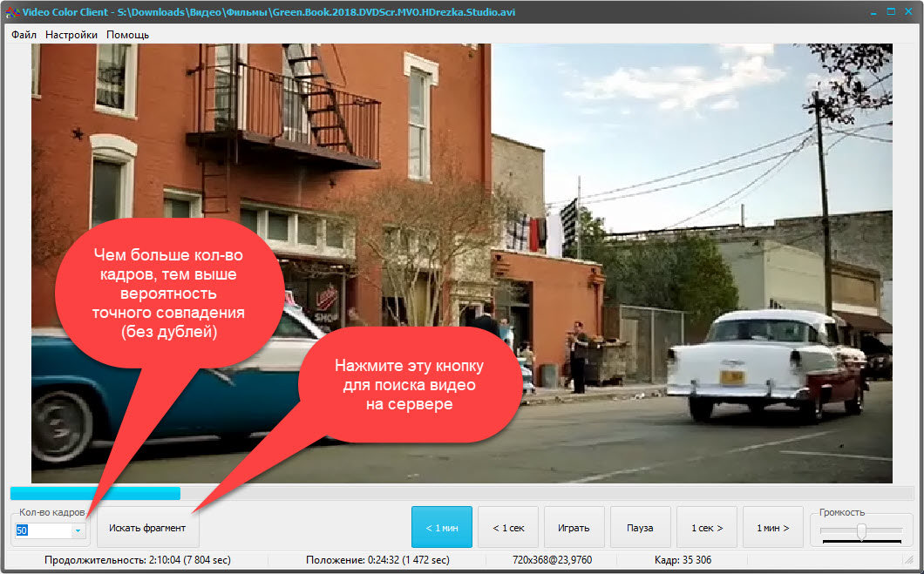Viewport: 924px width, 574px height.
Task: Click the Кол-во кадров value field showing 50
Action: click(43, 531)
